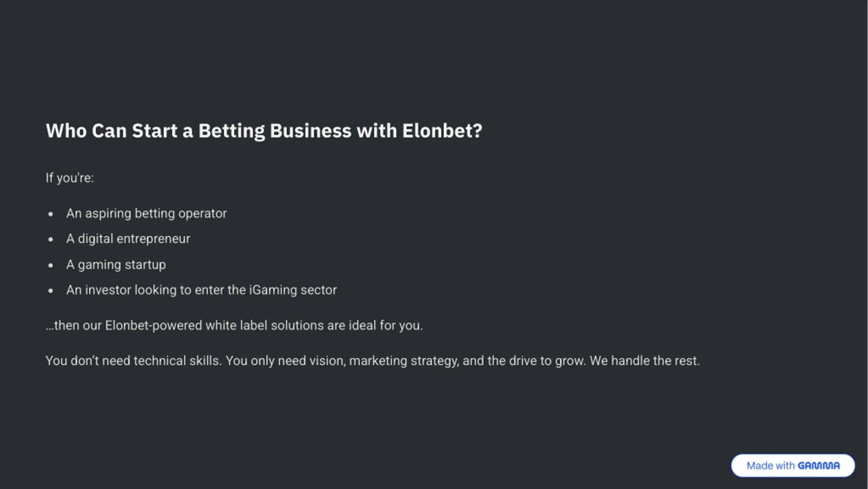Select "A gaming startup" bullet text

[x=116, y=265]
